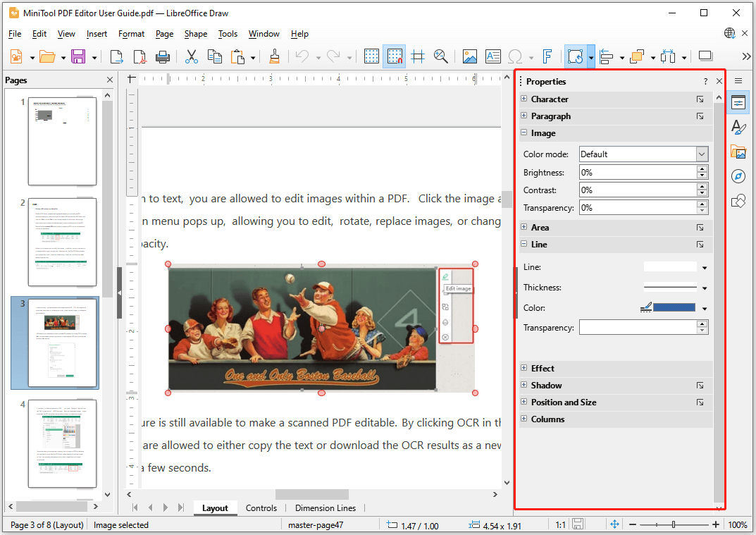
Task: Open the Gallery deck in the sidebar
Action: 738,152
